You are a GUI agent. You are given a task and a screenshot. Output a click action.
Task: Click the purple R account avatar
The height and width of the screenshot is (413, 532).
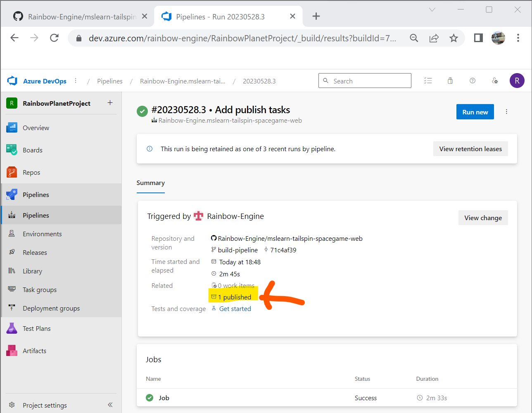(x=517, y=81)
